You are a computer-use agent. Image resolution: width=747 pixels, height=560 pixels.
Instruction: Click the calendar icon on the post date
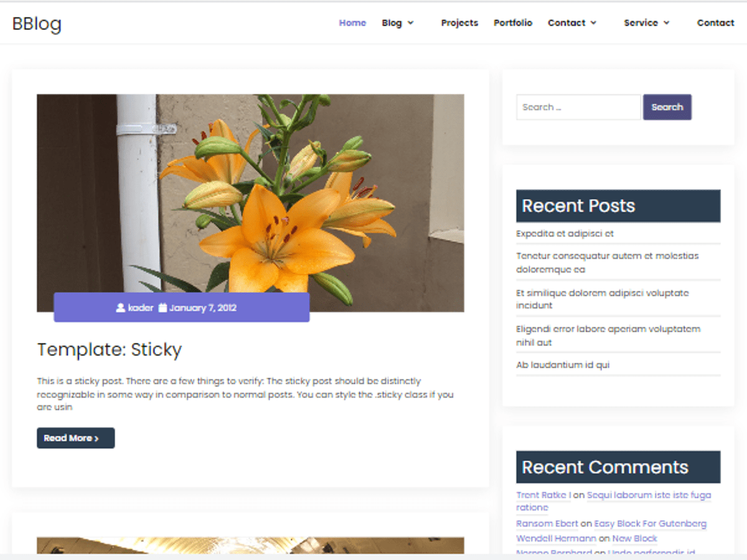[162, 307]
